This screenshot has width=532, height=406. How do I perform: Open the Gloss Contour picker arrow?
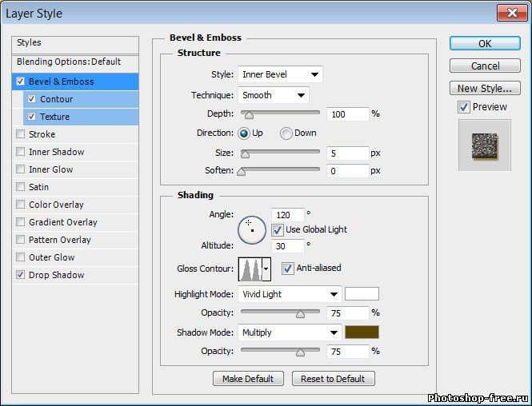[266, 269]
